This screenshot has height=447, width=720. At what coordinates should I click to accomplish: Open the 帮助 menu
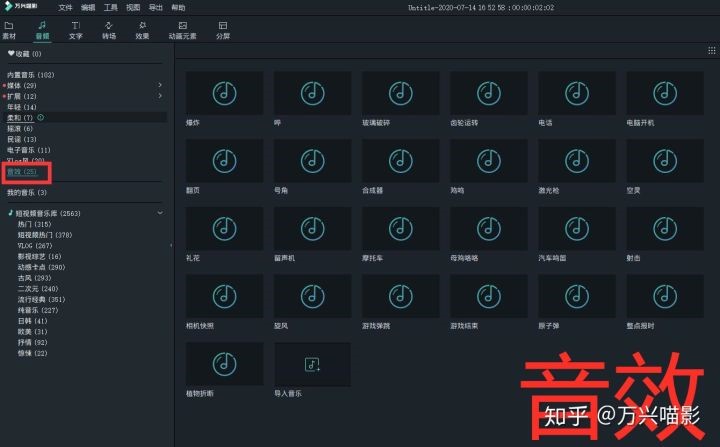(178, 8)
